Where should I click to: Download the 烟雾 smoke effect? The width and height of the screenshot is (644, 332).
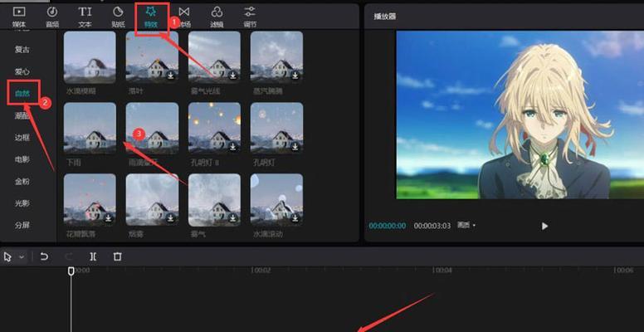coord(171,218)
